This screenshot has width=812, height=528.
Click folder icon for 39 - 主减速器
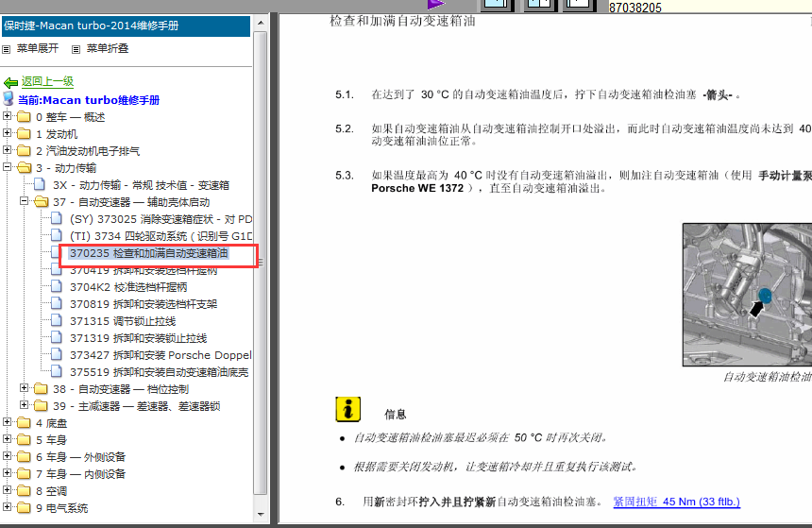pos(41,406)
